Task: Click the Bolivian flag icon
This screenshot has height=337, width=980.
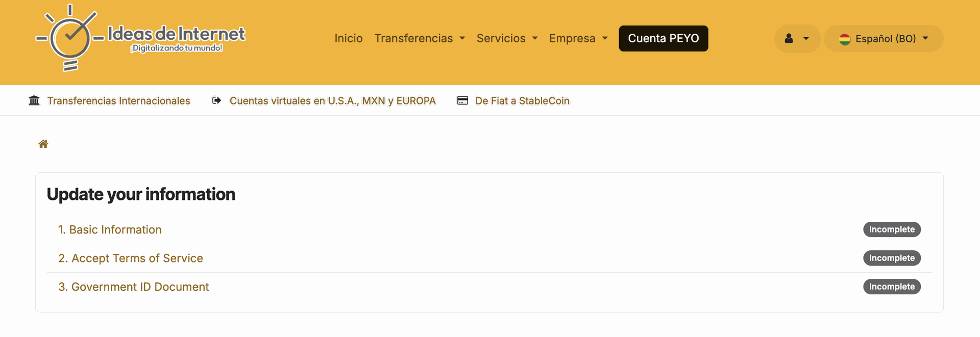Action: click(x=845, y=39)
